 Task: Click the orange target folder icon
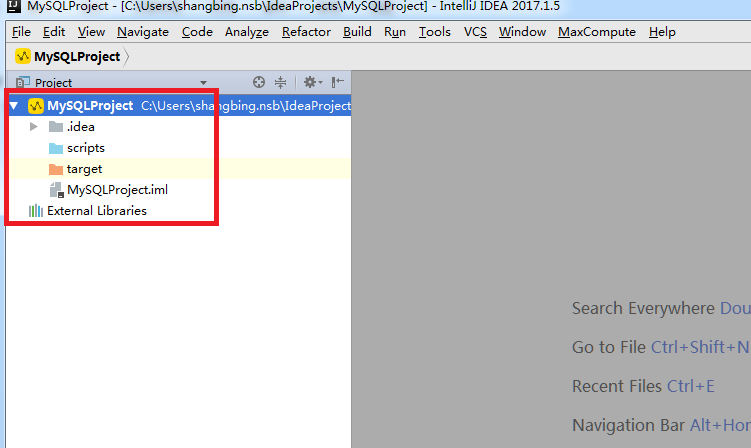[56, 169]
